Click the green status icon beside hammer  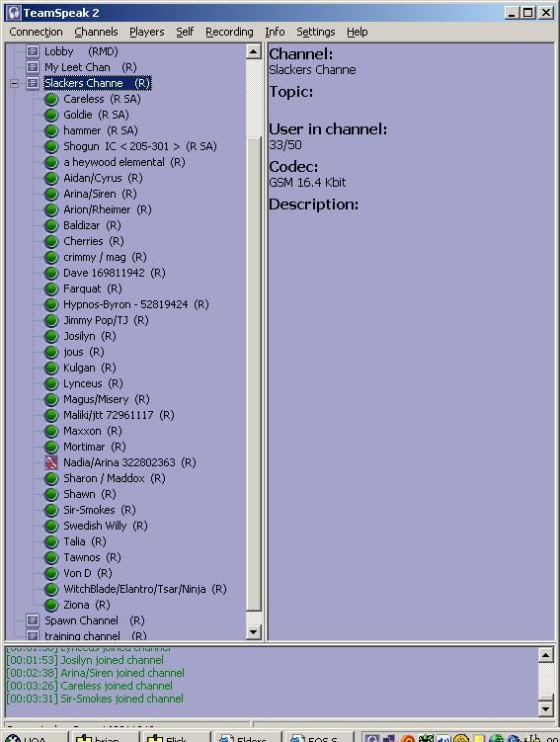click(51, 130)
